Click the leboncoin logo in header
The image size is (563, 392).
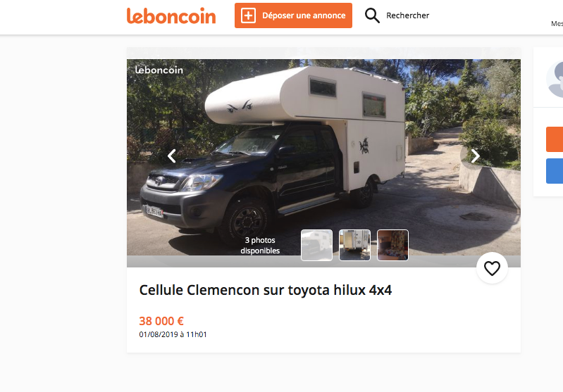coord(171,15)
